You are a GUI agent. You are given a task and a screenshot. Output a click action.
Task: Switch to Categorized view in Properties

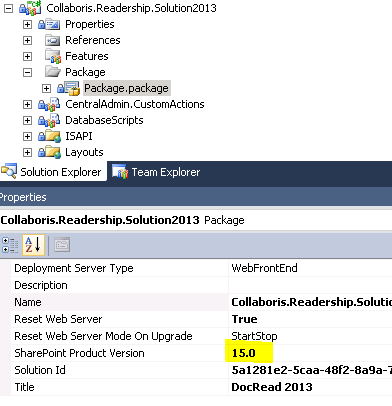[10, 245]
